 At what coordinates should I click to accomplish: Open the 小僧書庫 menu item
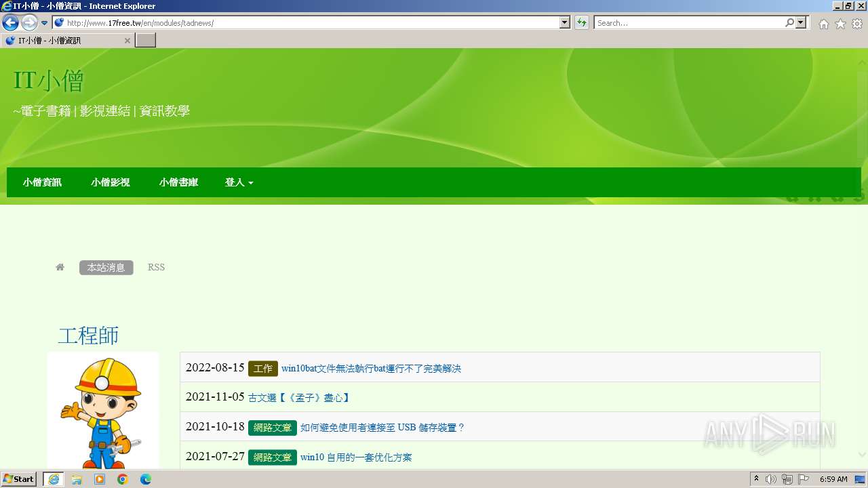[178, 182]
